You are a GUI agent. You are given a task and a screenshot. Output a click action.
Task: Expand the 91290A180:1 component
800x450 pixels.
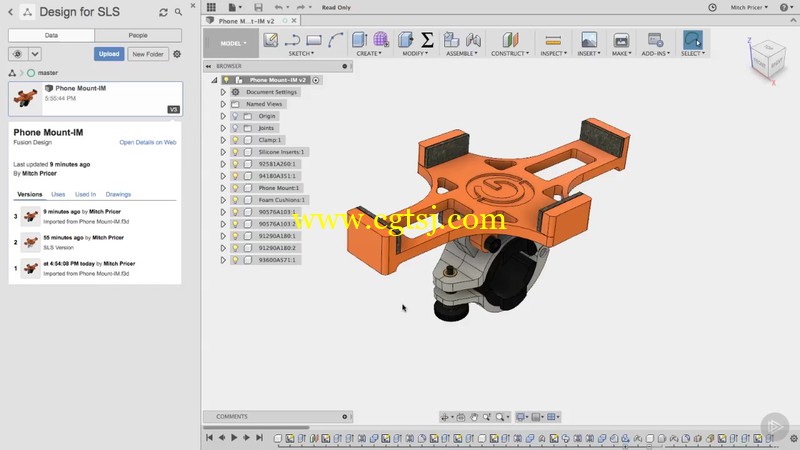(x=223, y=236)
